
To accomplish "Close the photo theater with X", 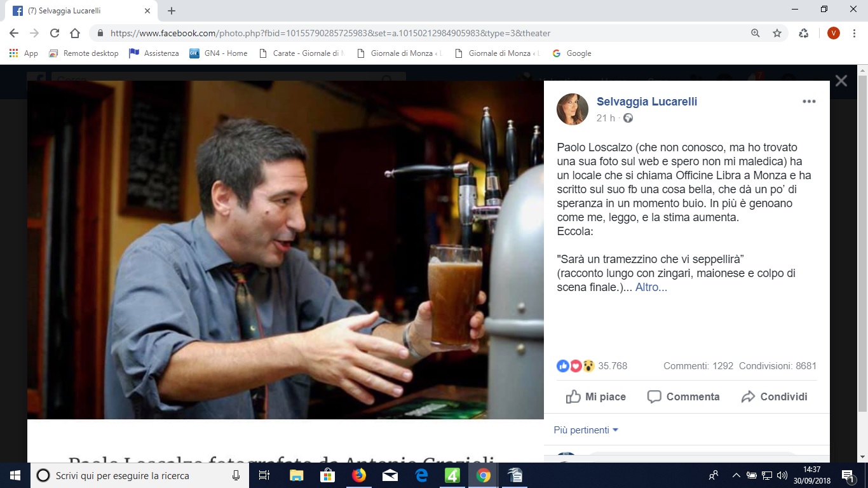I will tap(841, 81).
